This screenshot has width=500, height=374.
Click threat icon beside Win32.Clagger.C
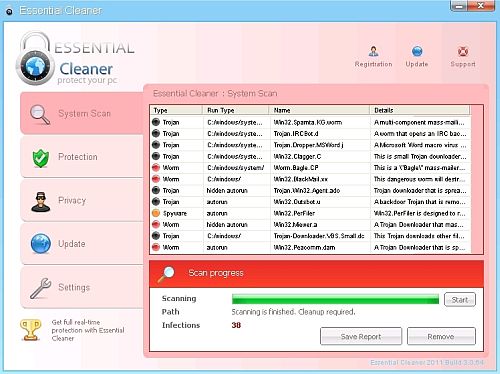click(156, 156)
